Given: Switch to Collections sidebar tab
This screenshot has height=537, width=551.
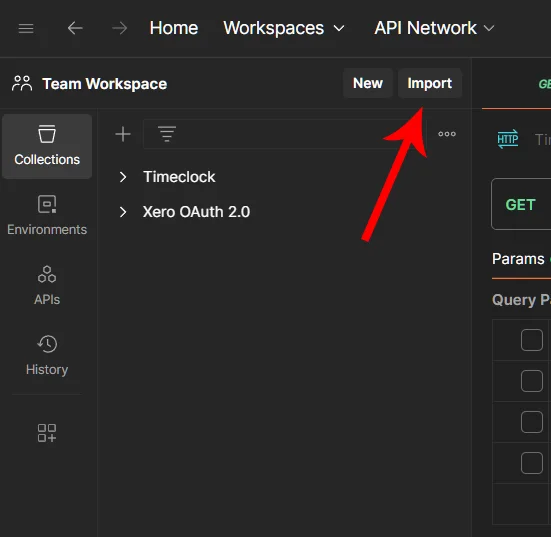Looking at the screenshot, I should coord(47,146).
